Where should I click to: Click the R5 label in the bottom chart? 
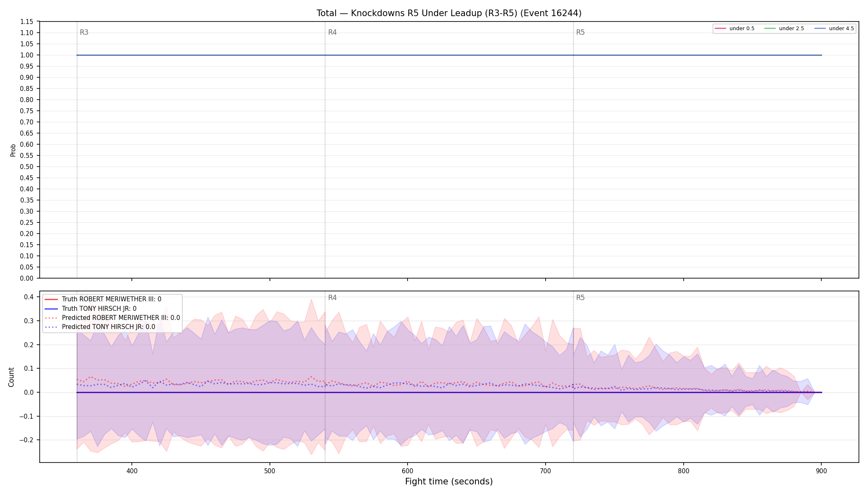580,298
